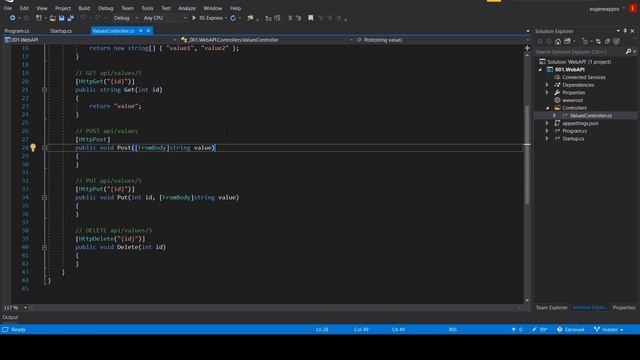Close the ValuesController.cs tab

149,31
